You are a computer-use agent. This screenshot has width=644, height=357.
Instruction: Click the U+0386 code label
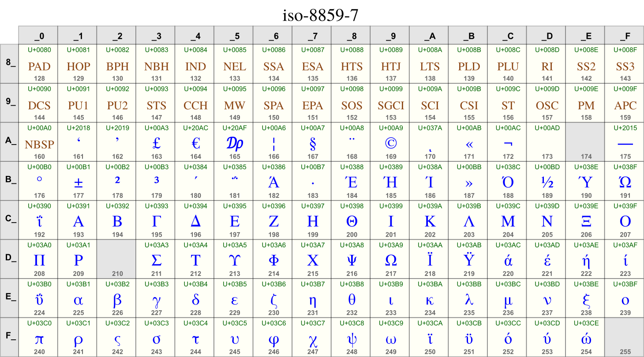(x=273, y=167)
